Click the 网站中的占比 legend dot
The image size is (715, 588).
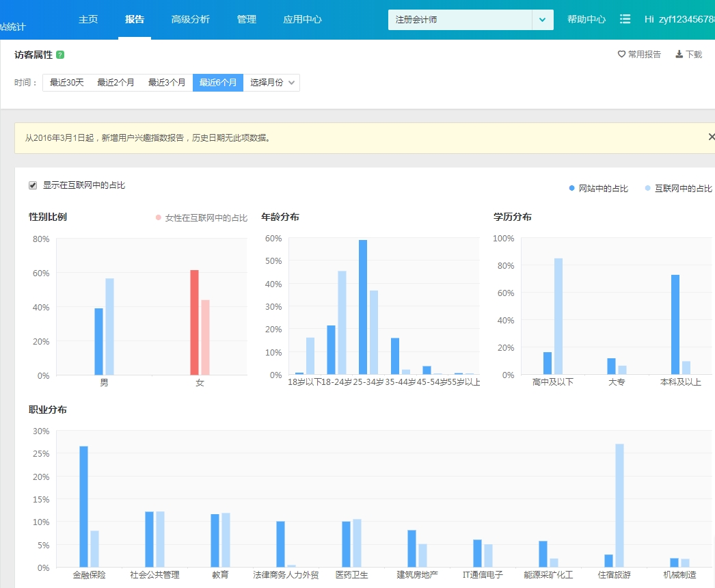coord(572,188)
